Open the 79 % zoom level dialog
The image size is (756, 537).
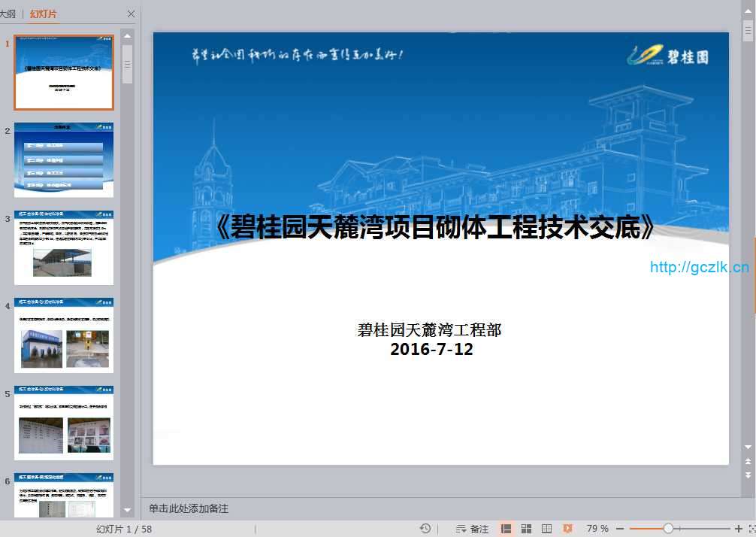click(597, 529)
